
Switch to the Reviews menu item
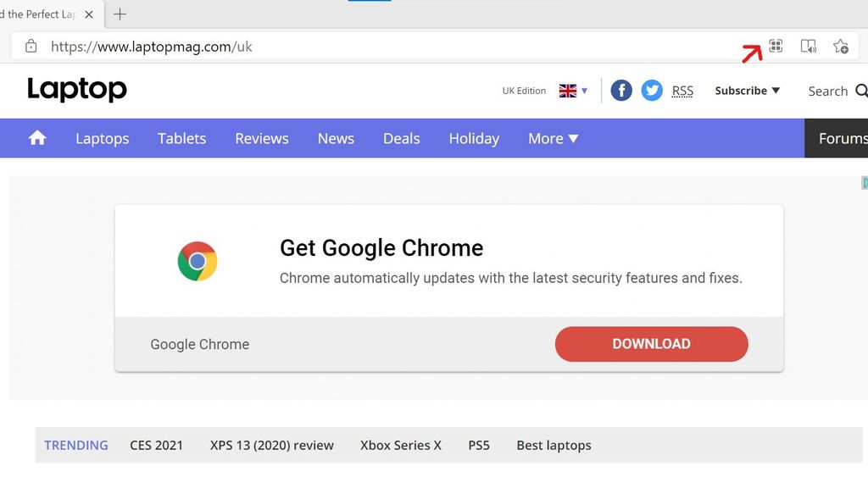click(261, 138)
